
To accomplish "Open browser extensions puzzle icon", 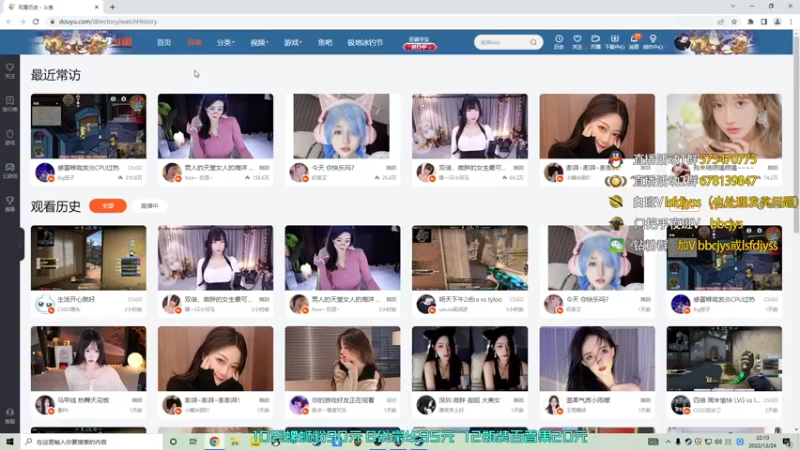I will 751,21.
